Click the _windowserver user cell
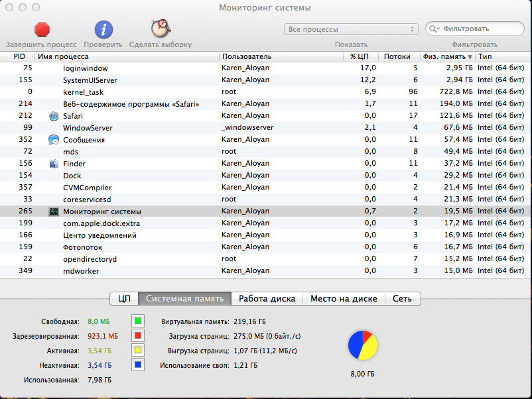 click(x=247, y=128)
